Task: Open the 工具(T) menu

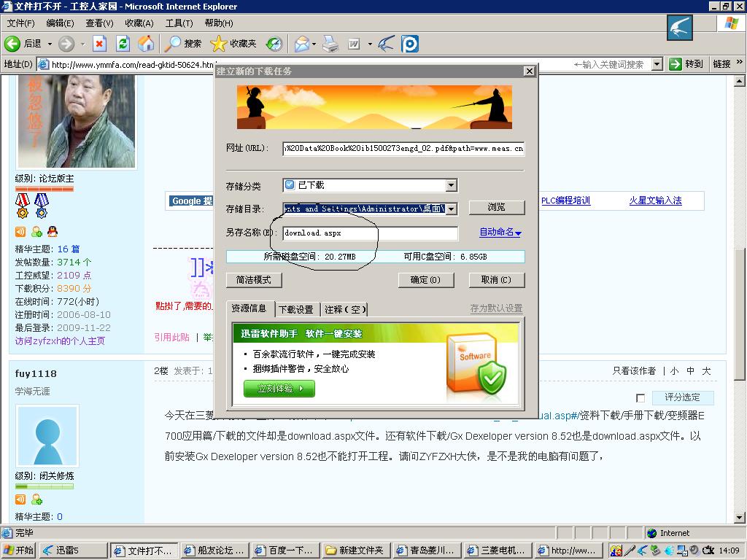Action: (179, 23)
